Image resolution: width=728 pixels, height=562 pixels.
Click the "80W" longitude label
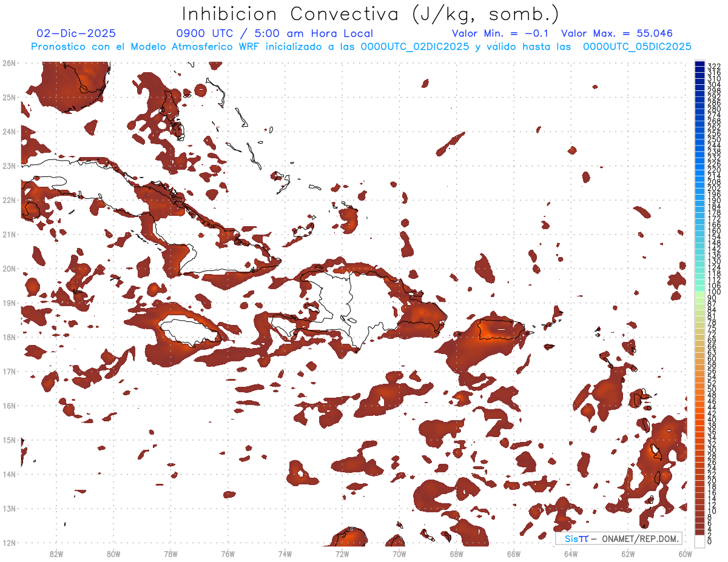[x=113, y=554]
